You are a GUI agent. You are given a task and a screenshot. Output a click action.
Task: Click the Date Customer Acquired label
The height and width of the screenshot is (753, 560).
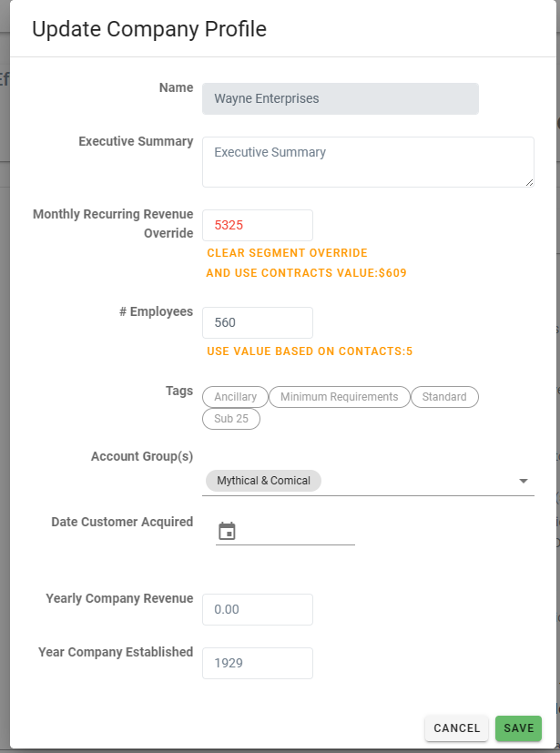coord(122,522)
